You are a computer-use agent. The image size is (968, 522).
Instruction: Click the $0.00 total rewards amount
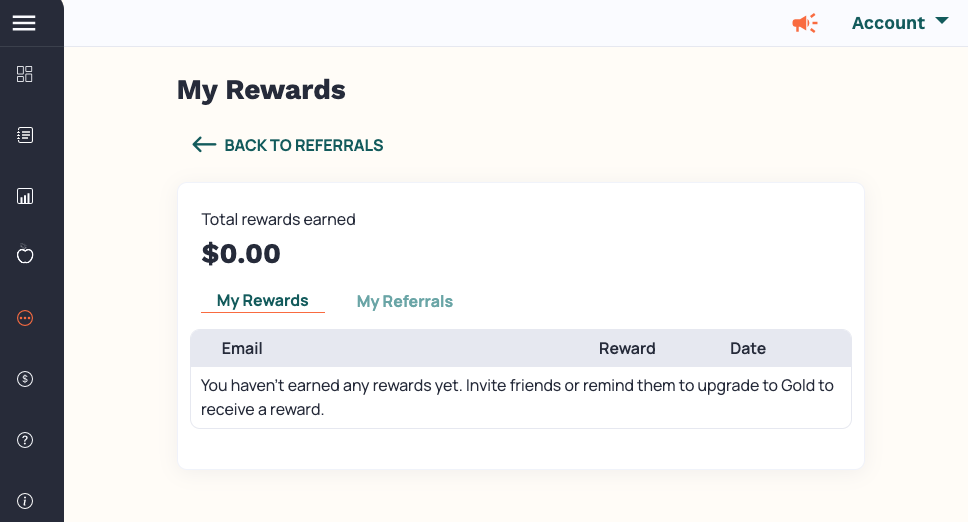coord(241,254)
